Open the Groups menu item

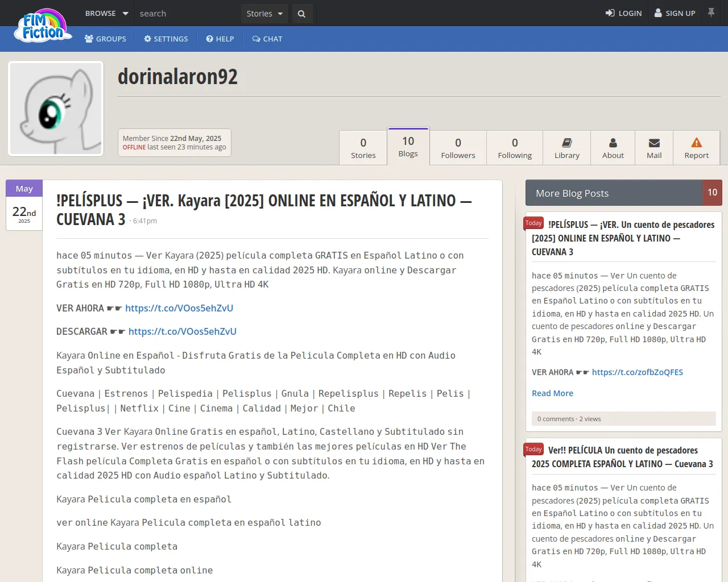point(105,39)
